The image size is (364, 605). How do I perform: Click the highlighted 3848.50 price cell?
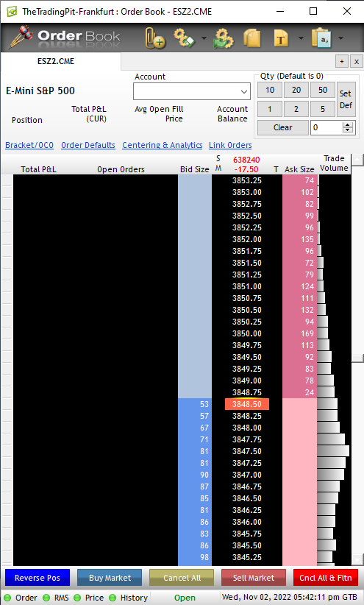247,404
